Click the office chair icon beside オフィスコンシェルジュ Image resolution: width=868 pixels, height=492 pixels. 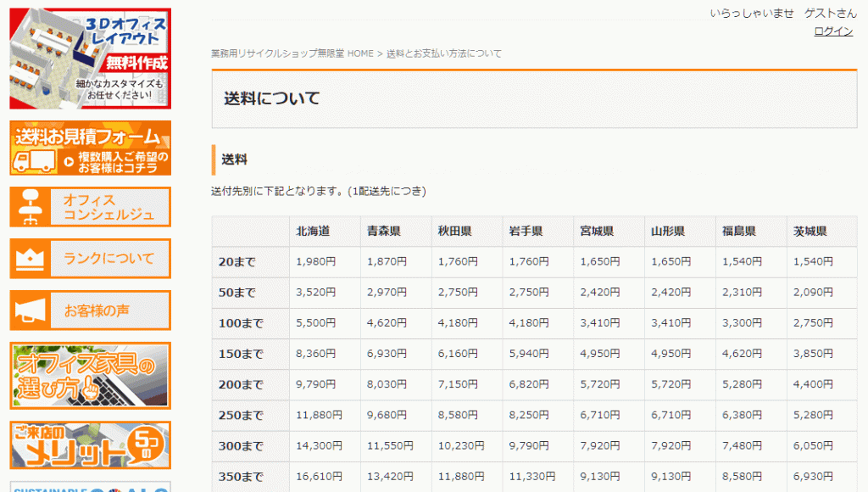coord(31,207)
